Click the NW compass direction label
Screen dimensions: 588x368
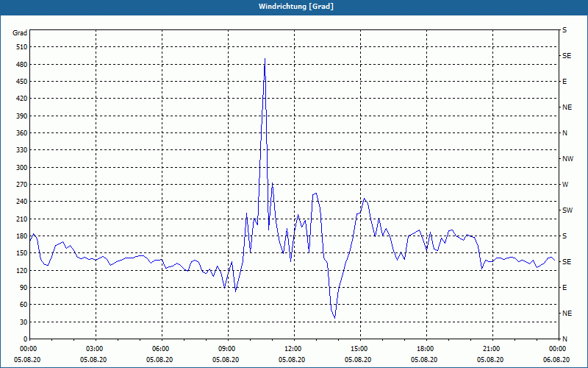567,159
